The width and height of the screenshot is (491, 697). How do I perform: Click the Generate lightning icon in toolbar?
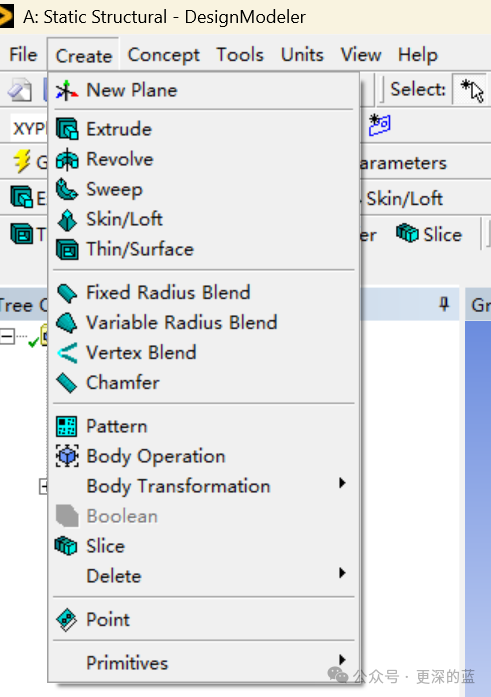click(x=22, y=160)
